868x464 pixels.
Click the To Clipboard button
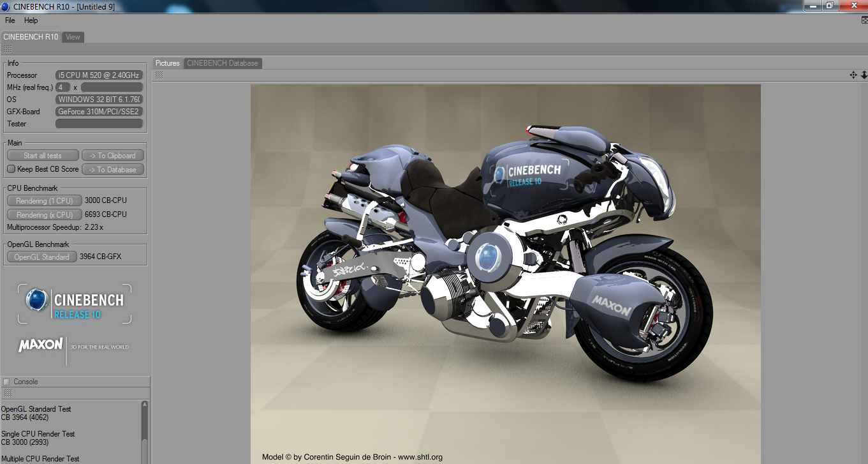113,155
